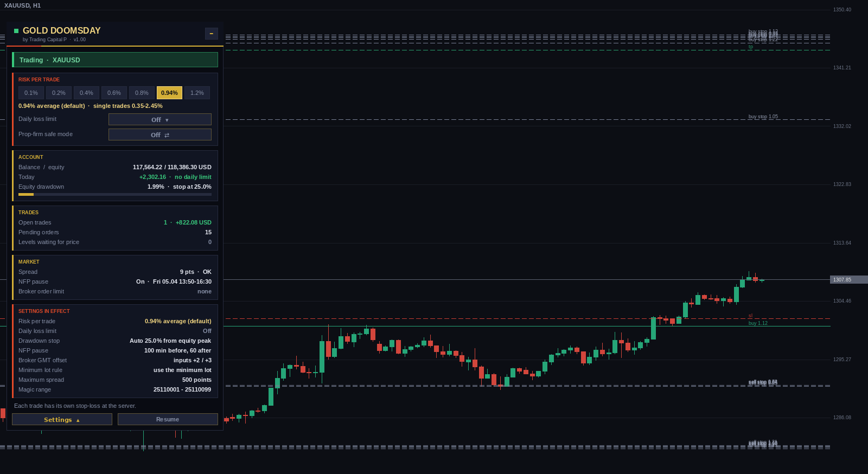Click the equity drawdown progress bar
The image size is (868, 474).
(x=115, y=194)
